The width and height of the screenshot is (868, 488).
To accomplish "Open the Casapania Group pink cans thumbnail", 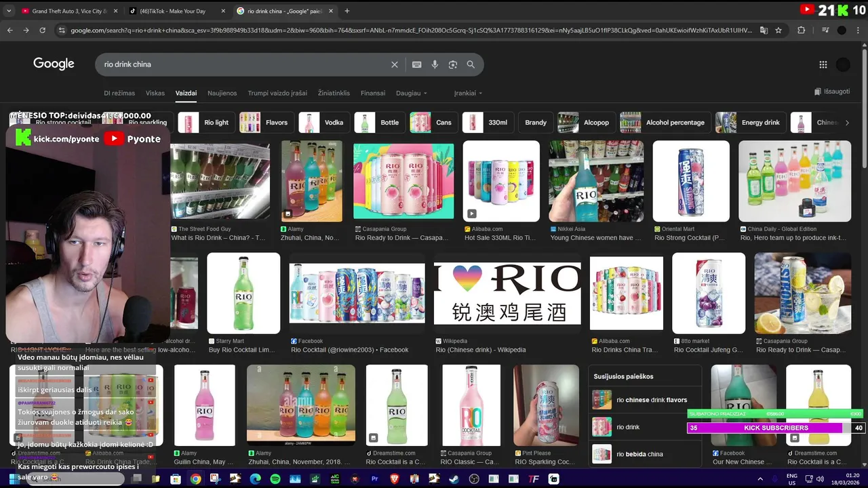I will click(403, 181).
